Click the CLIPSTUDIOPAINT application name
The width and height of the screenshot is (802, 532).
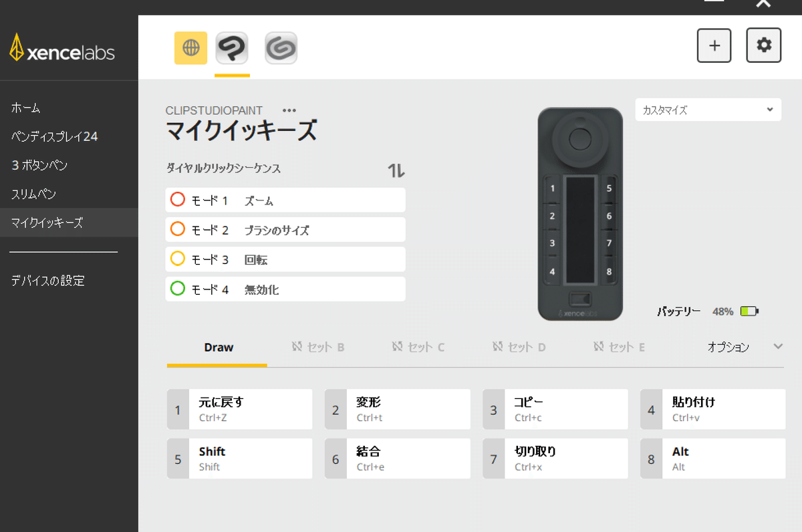(214, 110)
